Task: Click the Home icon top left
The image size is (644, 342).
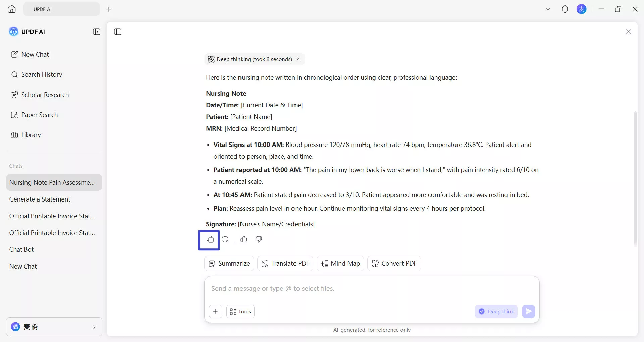Action: 11,9
